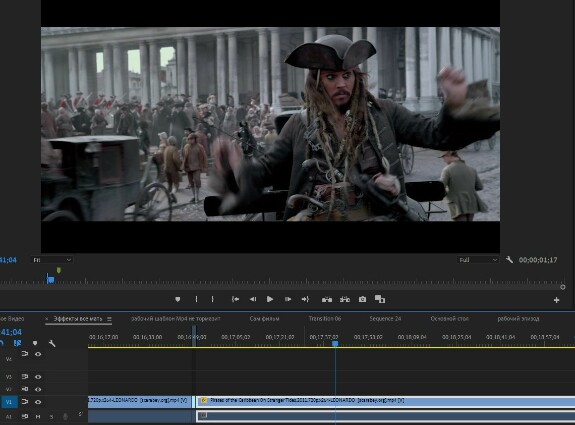Viewport: 575px width, 425px height.
Task: Hide the topmost video track output
Action: point(38,354)
